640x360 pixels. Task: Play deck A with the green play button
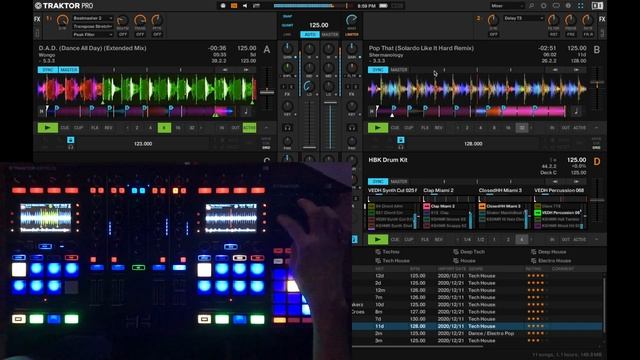click(x=47, y=128)
